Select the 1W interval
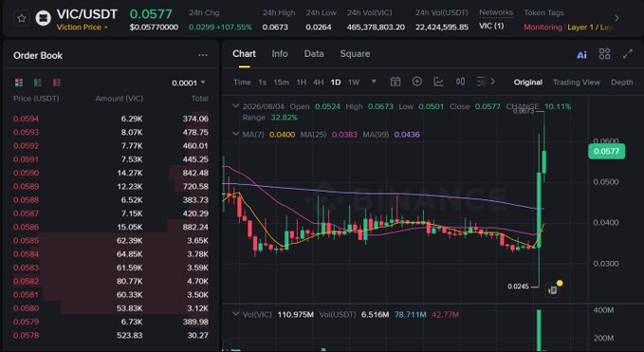The image size is (644, 352). (354, 83)
